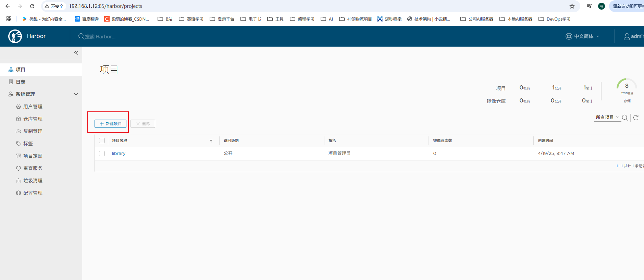644x280 pixels.
Task: Sort by 访问级别 column header
Action: (x=231, y=141)
